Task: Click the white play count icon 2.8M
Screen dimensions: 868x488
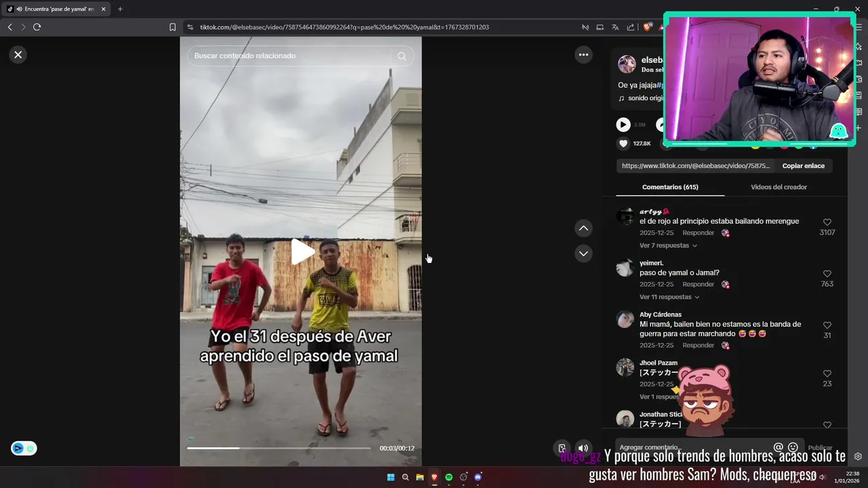Action: click(623, 125)
